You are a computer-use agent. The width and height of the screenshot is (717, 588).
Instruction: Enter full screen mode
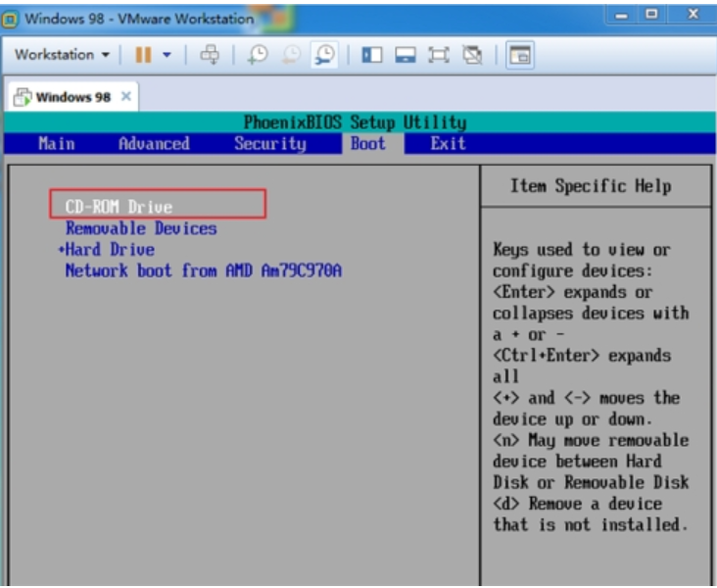tap(440, 55)
